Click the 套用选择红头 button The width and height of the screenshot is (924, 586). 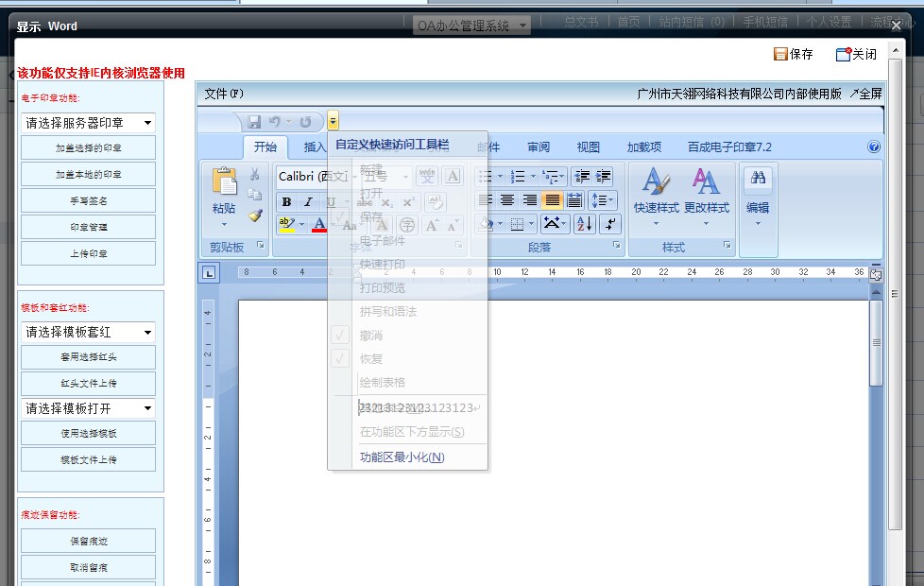pos(89,356)
